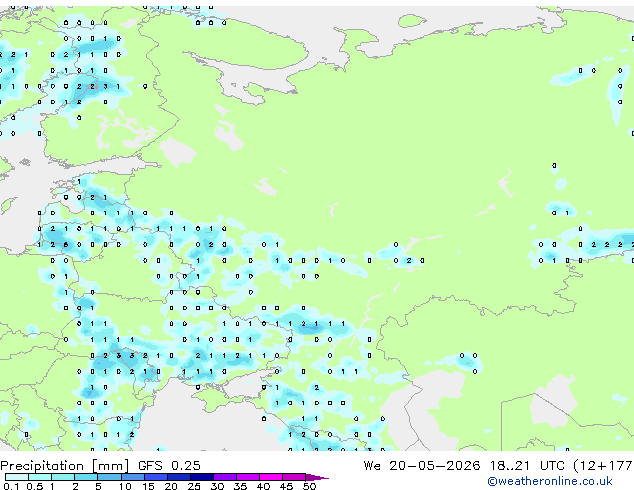Click the '0.5' legend scale label
The width and height of the screenshot is (634, 490).
(35, 486)
